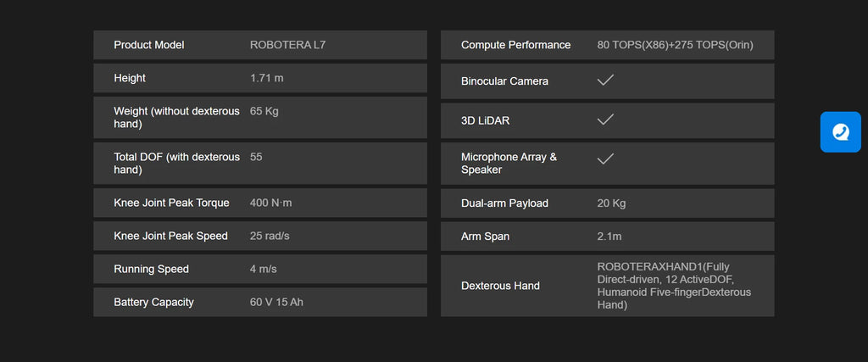Click the Arm Span 2.1m value

pos(609,237)
